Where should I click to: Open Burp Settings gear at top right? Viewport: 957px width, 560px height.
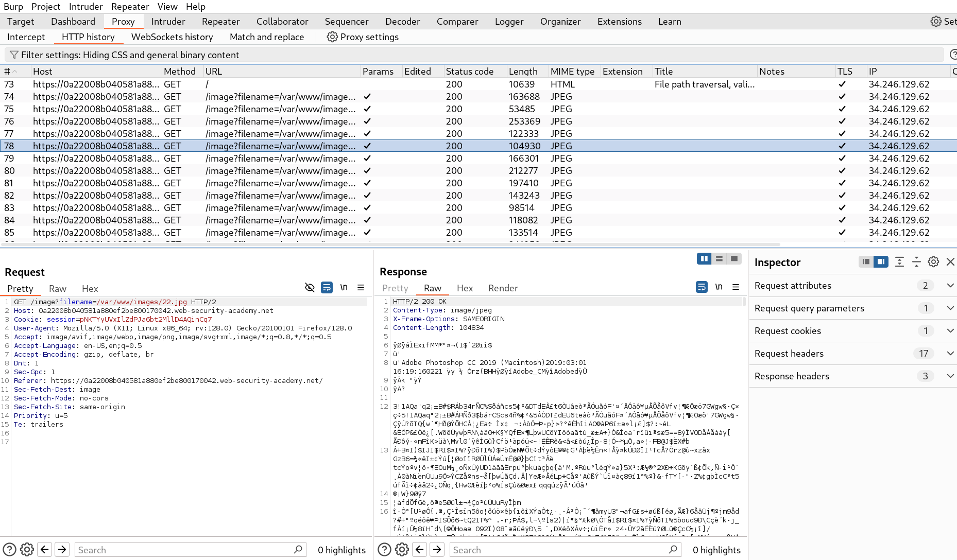click(936, 22)
